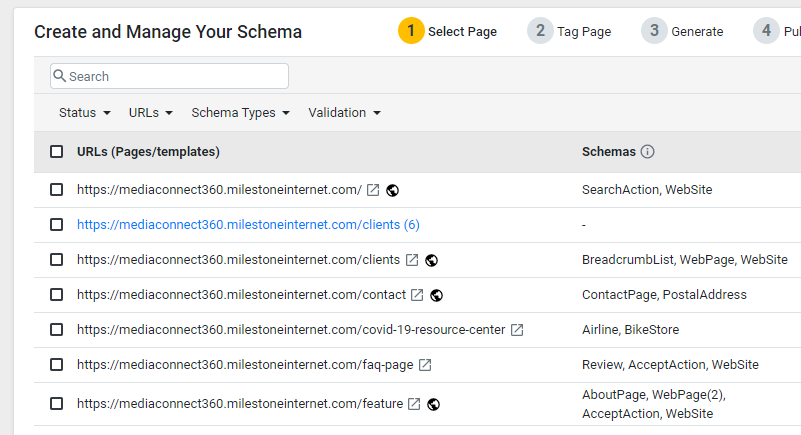Go to step 1 Select Page
This screenshot has height=435, width=801.
[x=447, y=31]
